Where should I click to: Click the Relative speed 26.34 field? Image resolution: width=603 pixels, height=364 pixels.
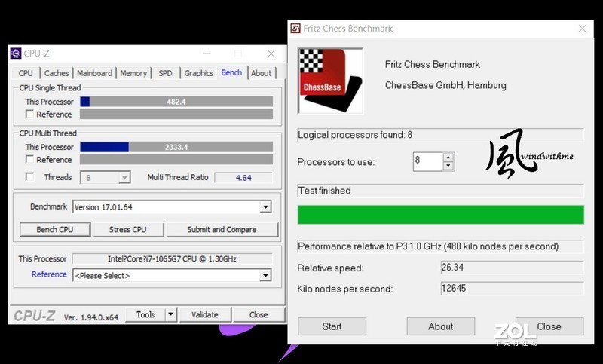click(513, 267)
